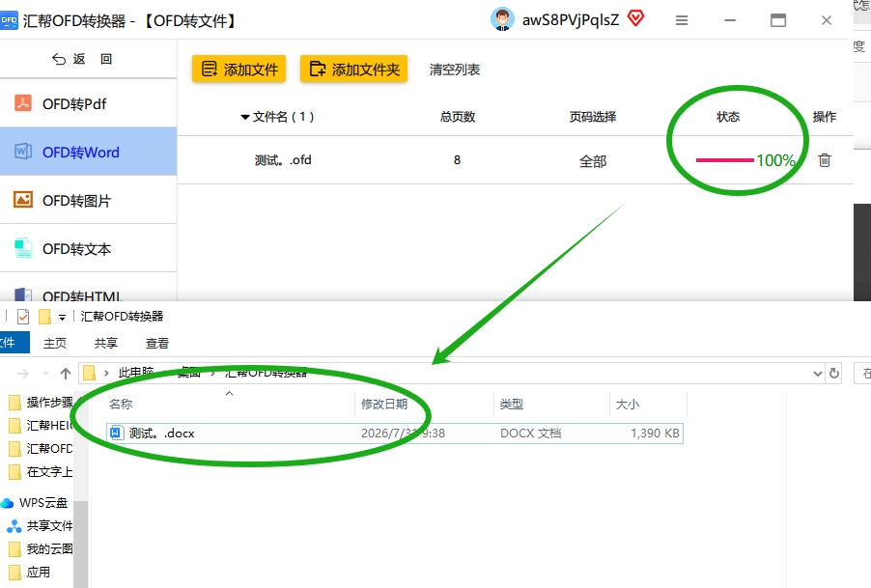
Task: Click the Explorer up-directory arrow
Action: coord(66,373)
